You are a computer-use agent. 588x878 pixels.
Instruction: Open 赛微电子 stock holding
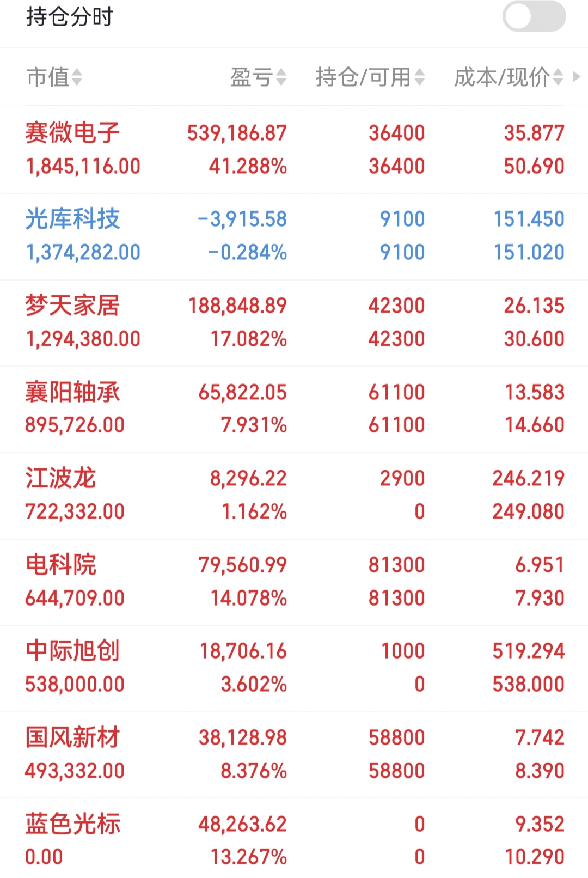[294, 150]
